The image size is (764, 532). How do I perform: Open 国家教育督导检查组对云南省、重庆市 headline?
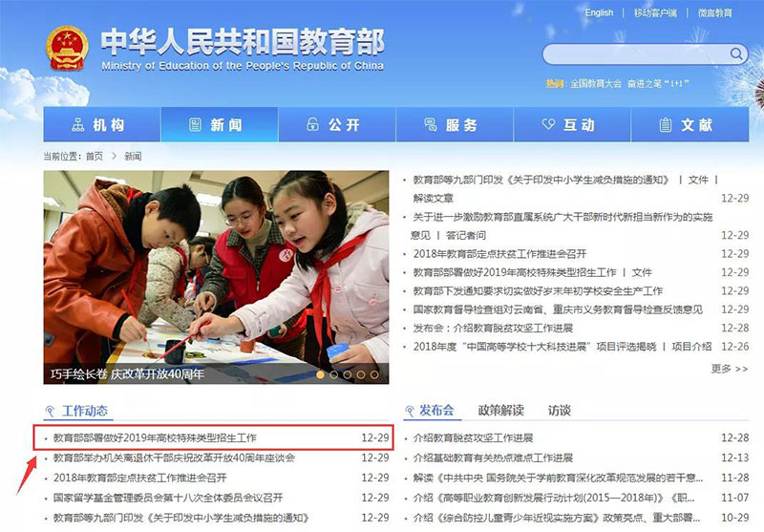pyautogui.click(x=558, y=309)
